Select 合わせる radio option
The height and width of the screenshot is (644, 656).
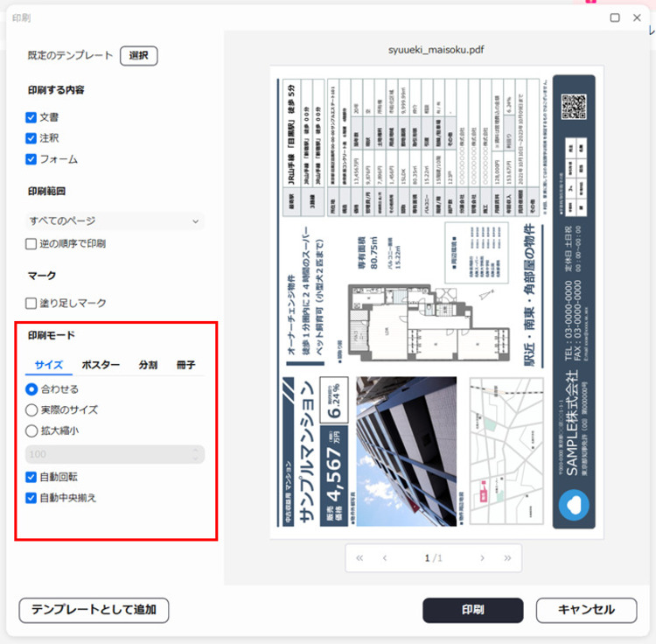[x=31, y=389]
